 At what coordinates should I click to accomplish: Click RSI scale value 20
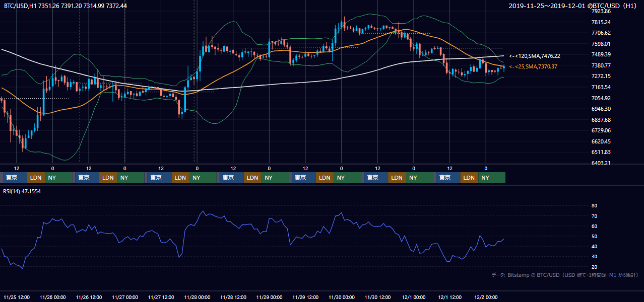[594, 267]
